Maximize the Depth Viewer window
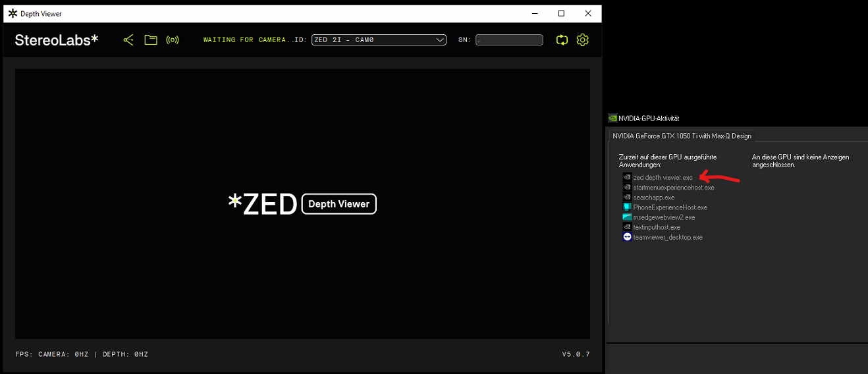This screenshot has width=868, height=374. pos(561,13)
